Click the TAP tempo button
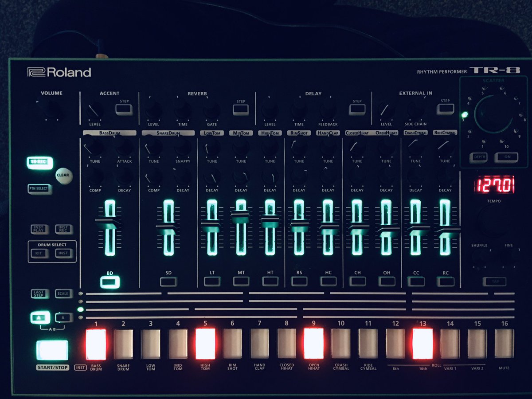Viewport: 532px width, 399px height. click(494, 282)
